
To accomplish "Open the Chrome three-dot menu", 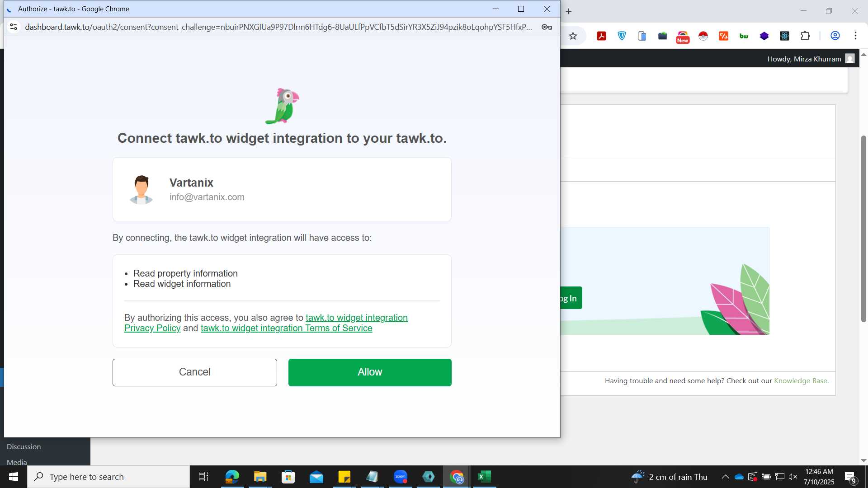I will tap(855, 36).
